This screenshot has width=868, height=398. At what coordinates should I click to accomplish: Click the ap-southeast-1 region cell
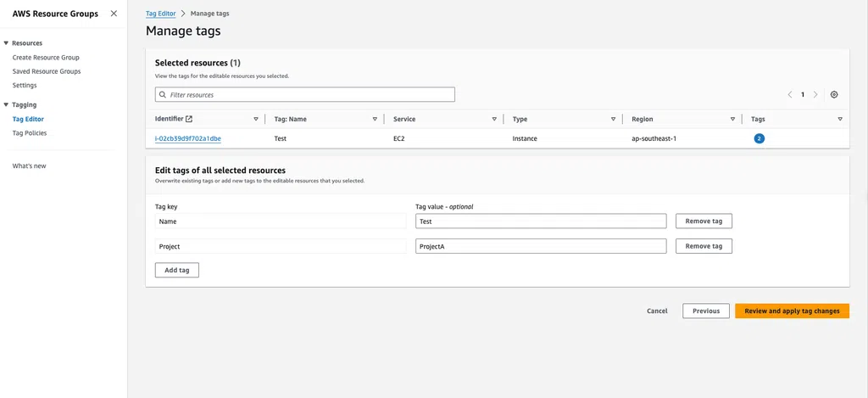pos(654,138)
